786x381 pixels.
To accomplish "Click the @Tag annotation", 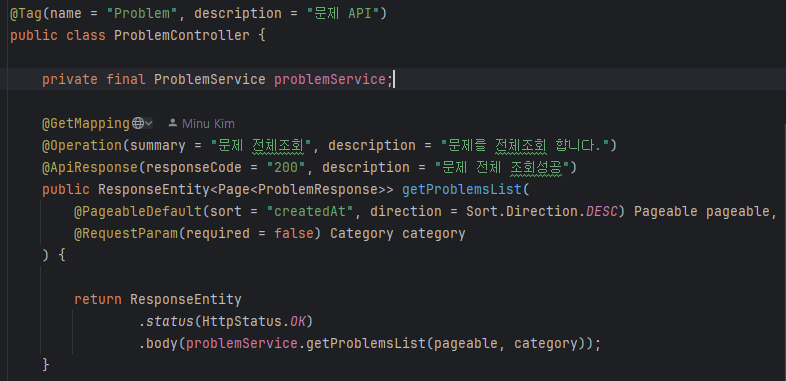I will pyautogui.click(x=26, y=14).
